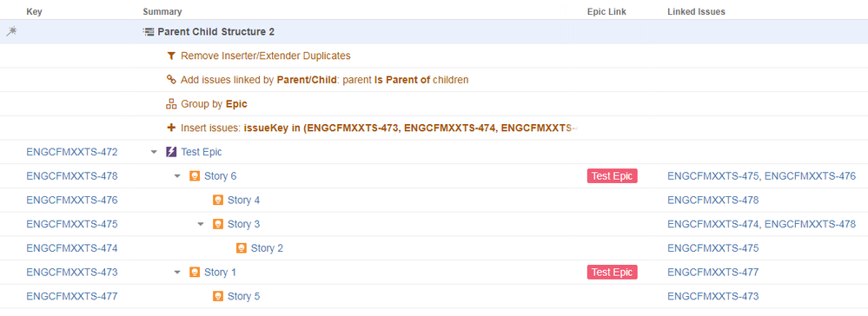Viewport: 868px width, 316px height.
Task: Click the Summary column header
Action: (162, 11)
